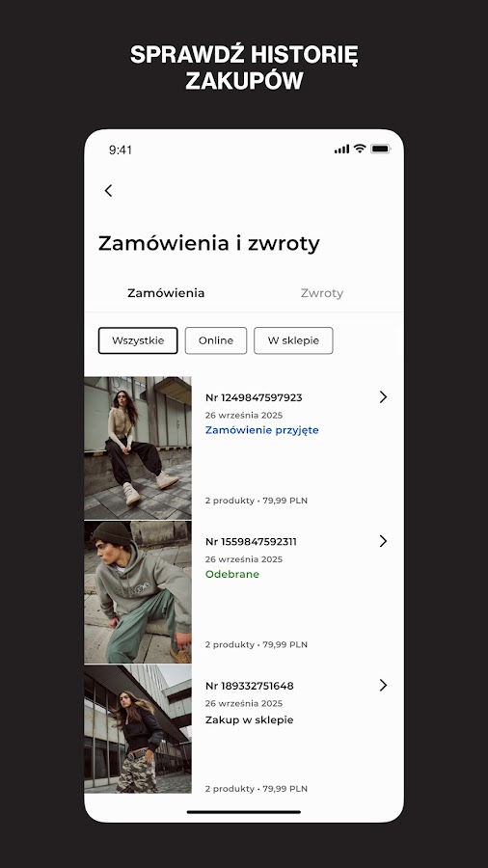Open order 189332751648 via its chevron
The image size is (488, 868).
click(383, 686)
